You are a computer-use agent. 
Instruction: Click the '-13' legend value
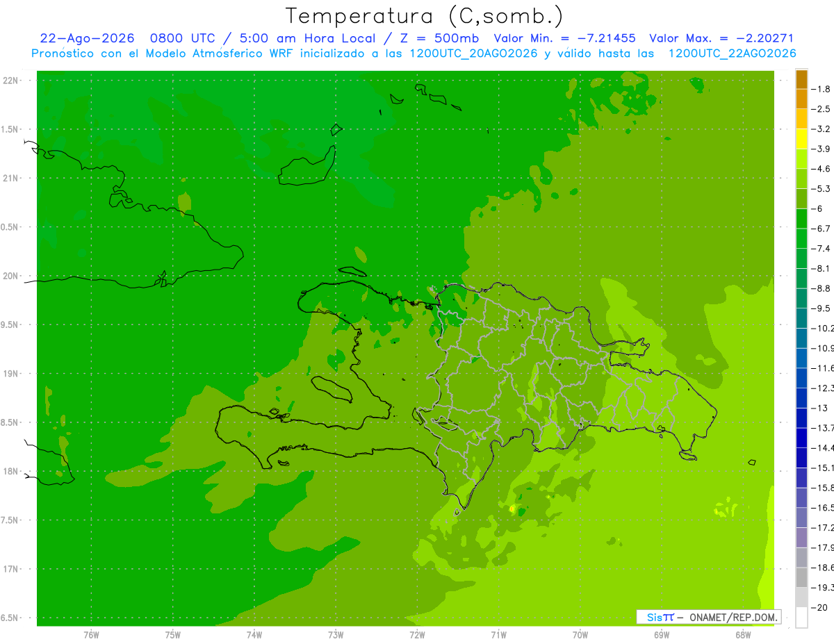819,408
